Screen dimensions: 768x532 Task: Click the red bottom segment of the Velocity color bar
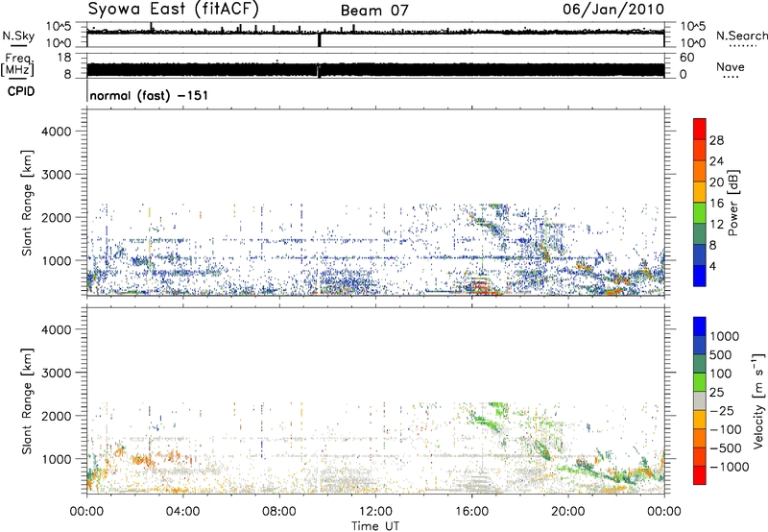(x=700, y=475)
